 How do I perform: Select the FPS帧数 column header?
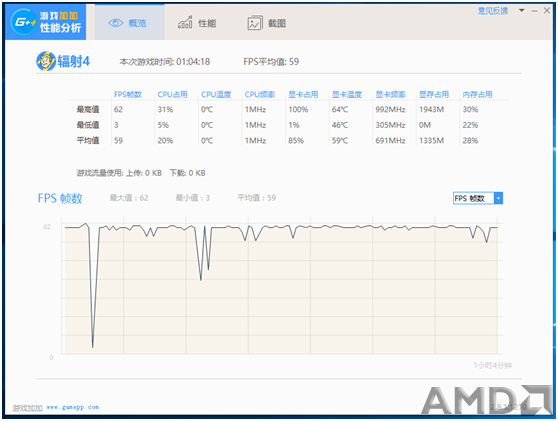128,94
